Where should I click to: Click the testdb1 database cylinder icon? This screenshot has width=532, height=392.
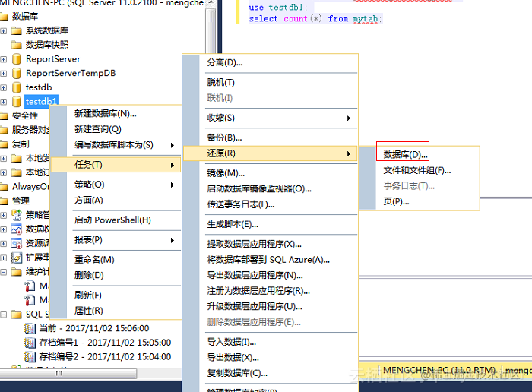pyautogui.click(x=17, y=102)
